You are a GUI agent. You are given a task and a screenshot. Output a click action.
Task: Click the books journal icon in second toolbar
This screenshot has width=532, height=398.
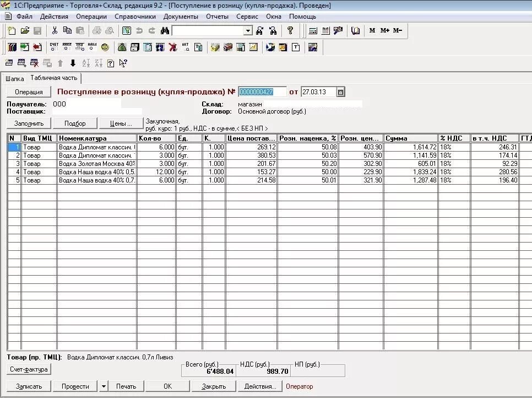(12, 47)
